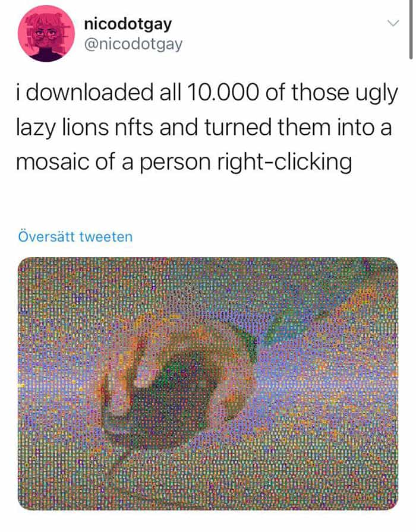Open the nicodotgay pink profile avatar
The height and width of the screenshot is (532, 416).
pos(46,34)
